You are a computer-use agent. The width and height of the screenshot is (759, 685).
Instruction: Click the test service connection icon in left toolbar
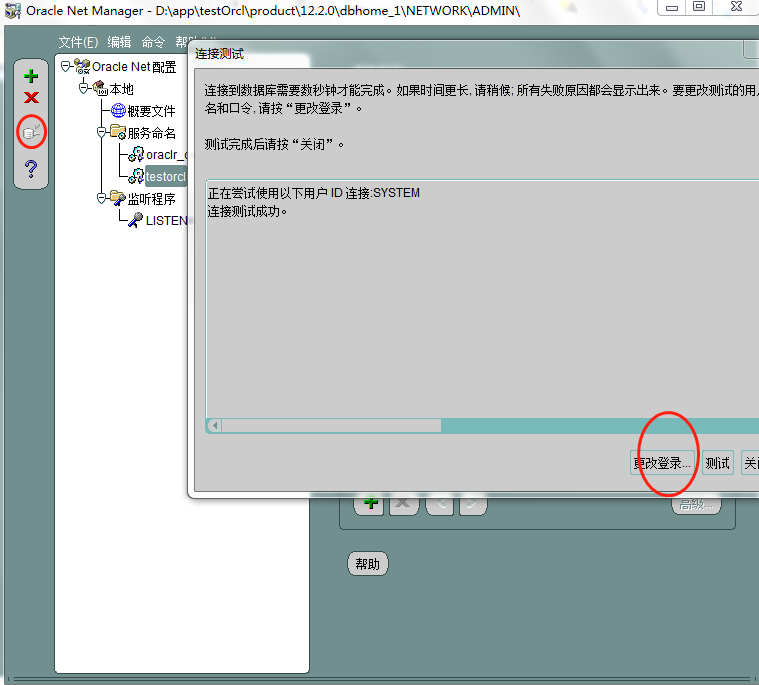click(x=31, y=132)
